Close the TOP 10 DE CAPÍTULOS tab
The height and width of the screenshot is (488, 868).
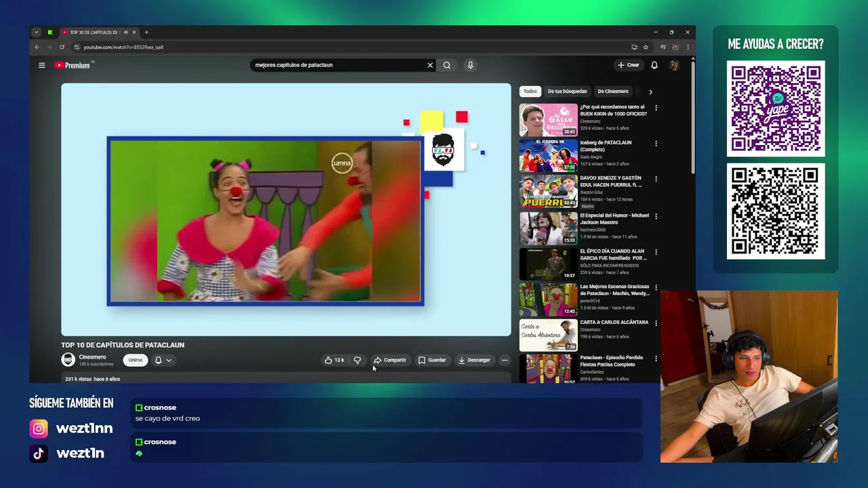tap(134, 33)
